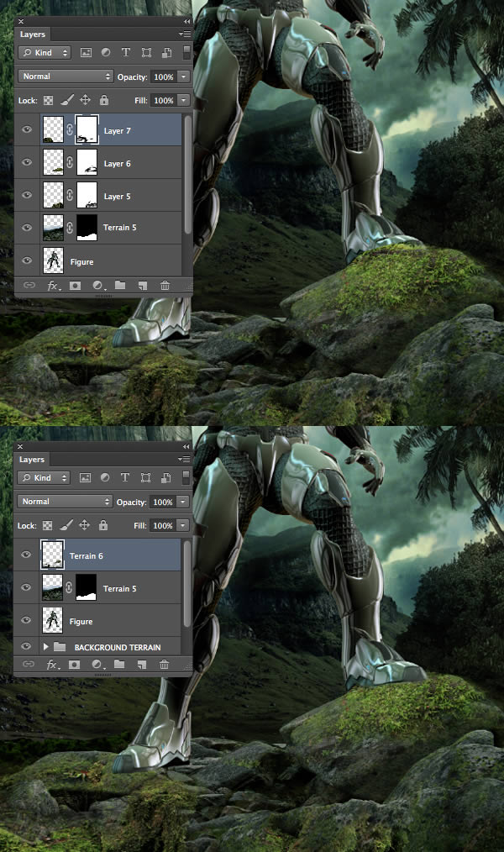The height and width of the screenshot is (852, 504).
Task: Add layer style fx in lower panel
Action: pyautogui.click(x=53, y=665)
